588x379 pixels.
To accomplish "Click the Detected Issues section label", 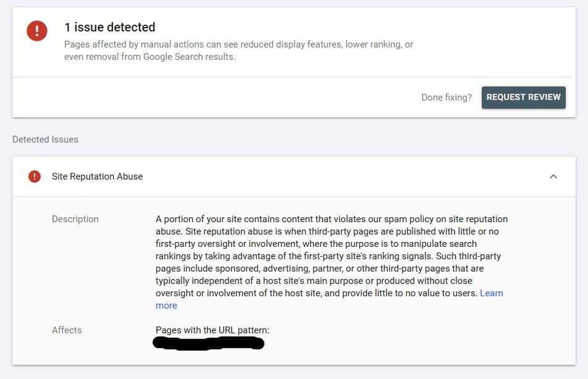I will pos(45,140).
